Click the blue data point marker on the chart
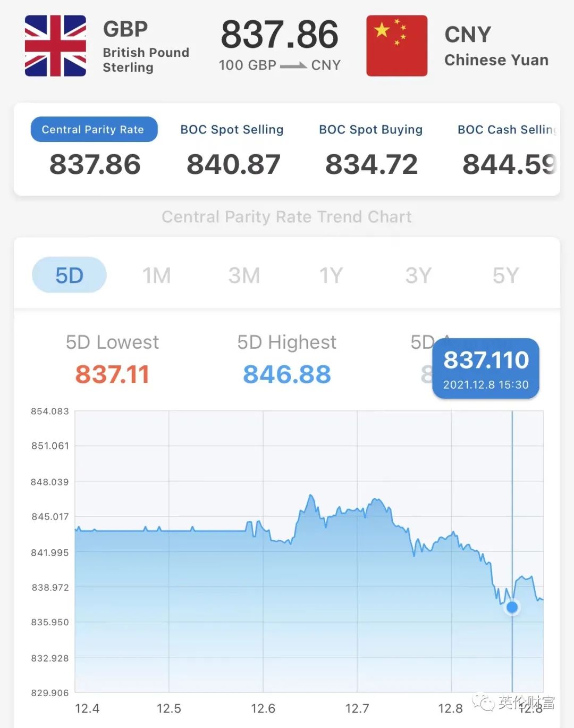This screenshot has width=574, height=728. pos(512,607)
